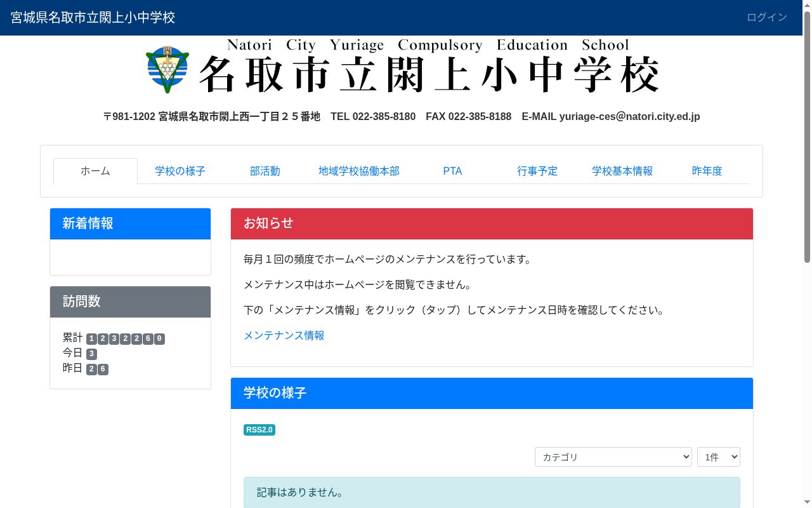Click the school emblem logo icon

pos(167,69)
